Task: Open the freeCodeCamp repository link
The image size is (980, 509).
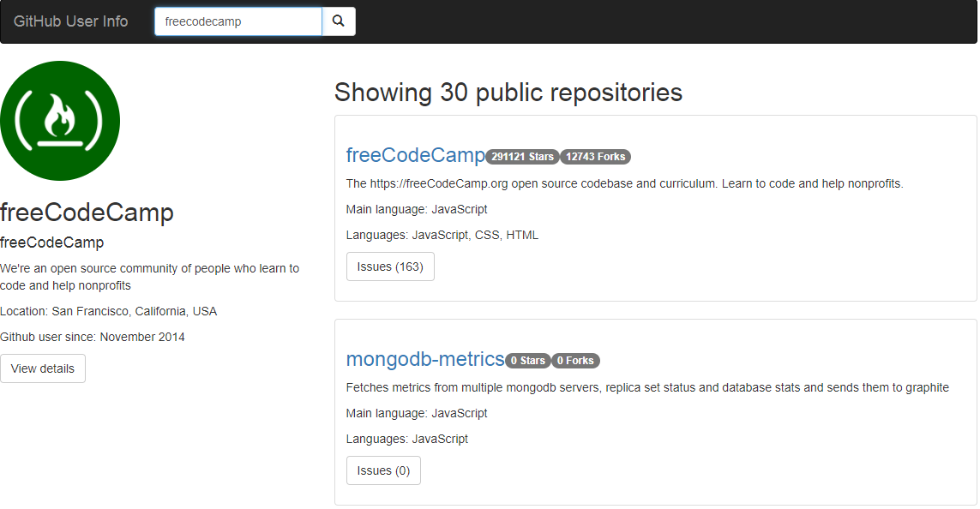Action: point(415,155)
